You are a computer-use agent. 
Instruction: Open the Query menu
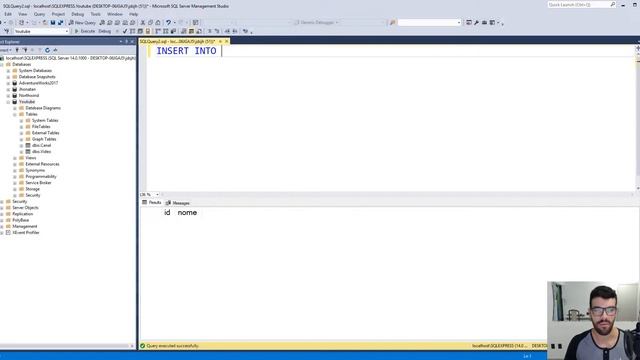coord(40,14)
